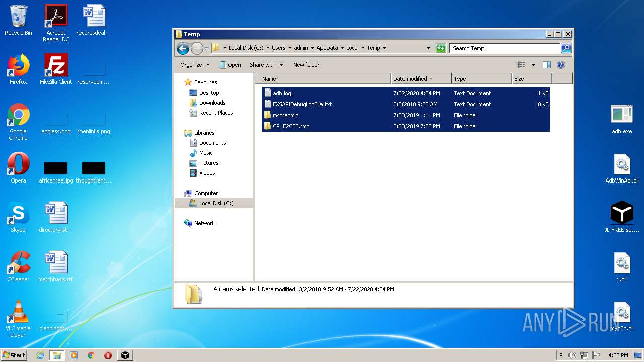
Task: Select africanfee.jpg desktop image
Action: 56,171
